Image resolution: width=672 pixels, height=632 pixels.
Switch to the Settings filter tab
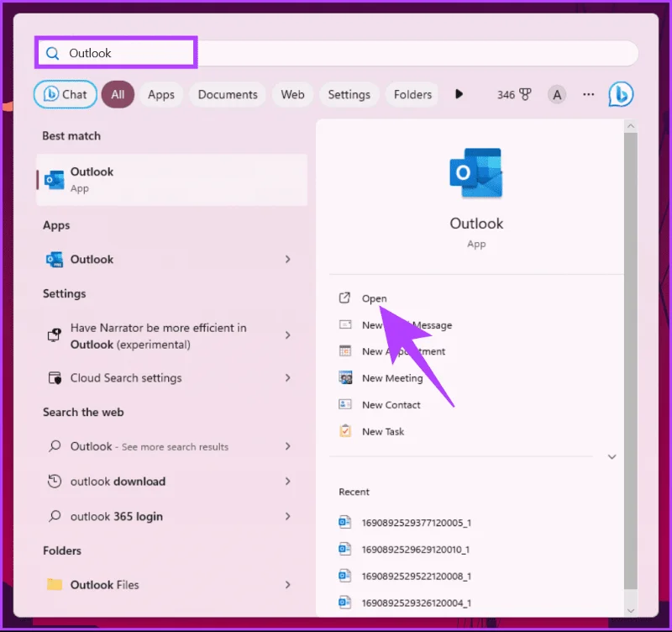click(349, 94)
